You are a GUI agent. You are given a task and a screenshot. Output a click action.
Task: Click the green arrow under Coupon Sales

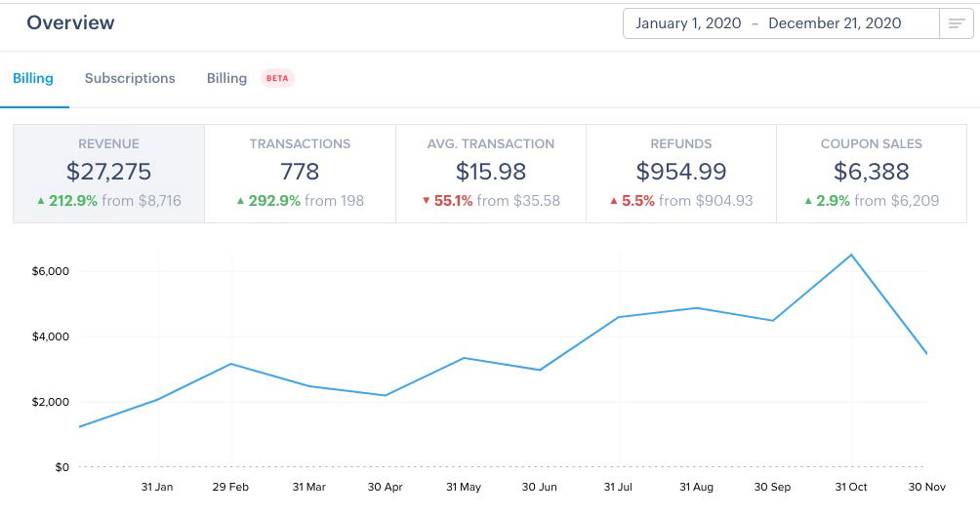(x=808, y=201)
